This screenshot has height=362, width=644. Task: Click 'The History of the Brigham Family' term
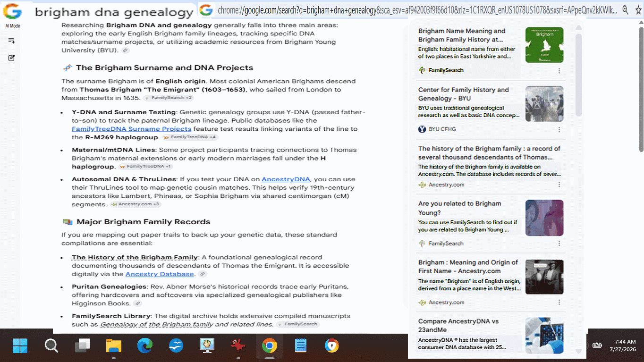(135, 257)
